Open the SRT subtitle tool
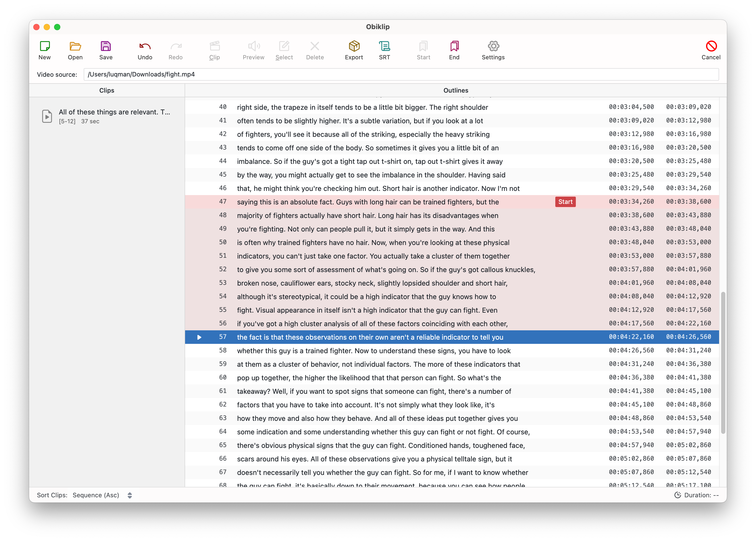 coord(384,46)
